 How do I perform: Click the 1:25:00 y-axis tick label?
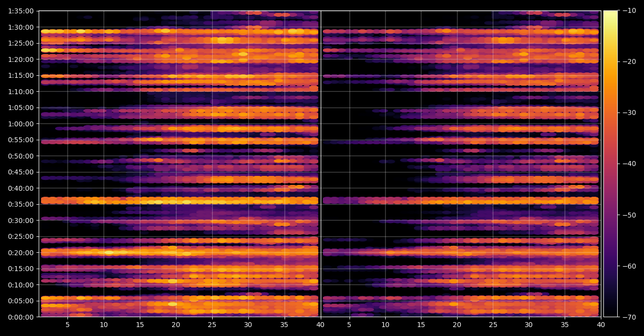click(x=21, y=43)
